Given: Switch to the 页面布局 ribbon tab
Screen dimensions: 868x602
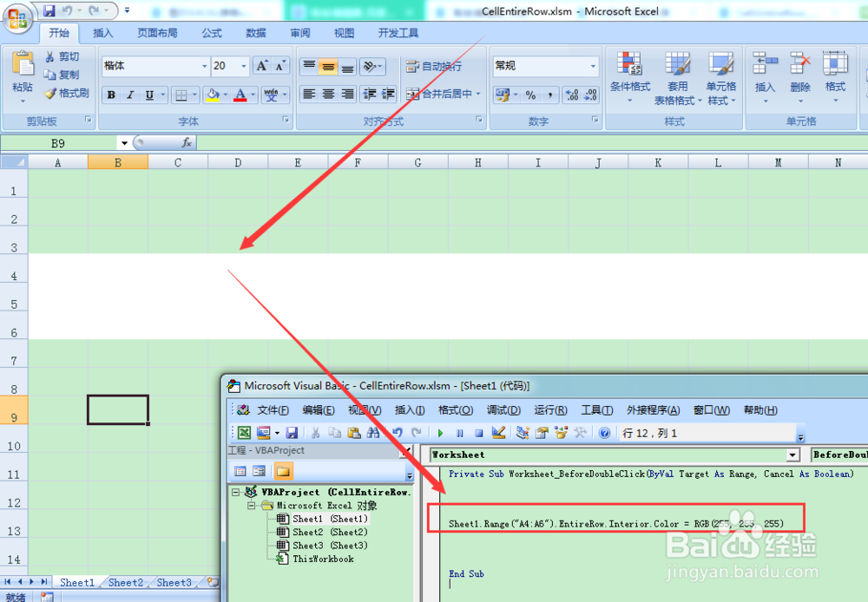Looking at the screenshot, I should (157, 33).
